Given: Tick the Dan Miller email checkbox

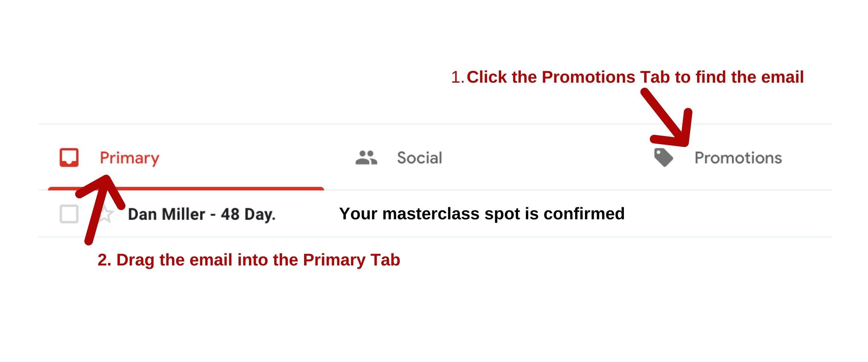Looking at the screenshot, I should pos(69,214).
